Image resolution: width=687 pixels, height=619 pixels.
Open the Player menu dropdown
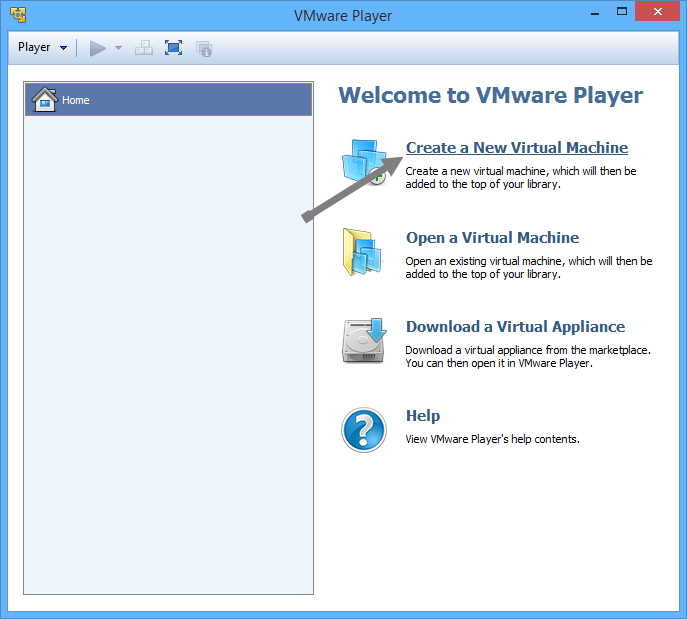(42, 47)
